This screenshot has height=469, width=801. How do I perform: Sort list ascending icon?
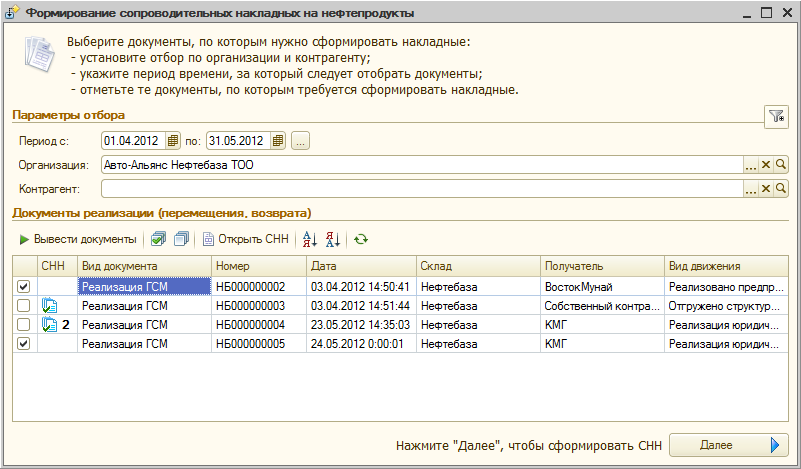(309, 239)
